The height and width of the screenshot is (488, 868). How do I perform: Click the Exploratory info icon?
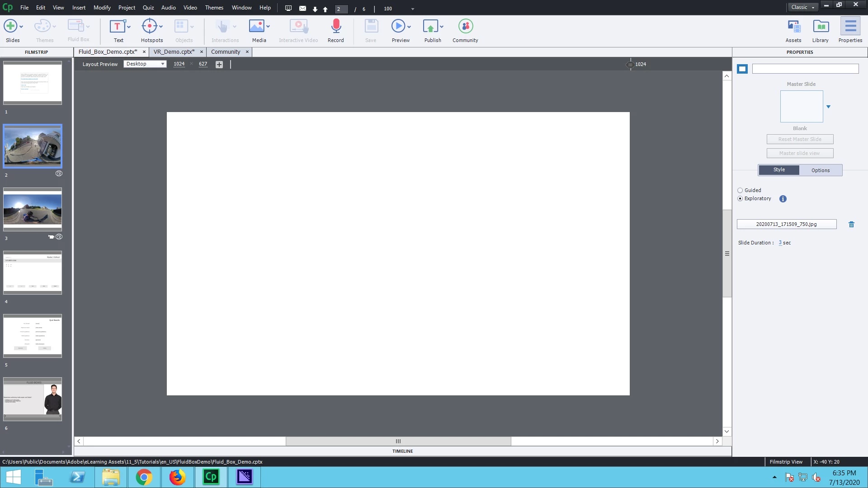pos(783,199)
